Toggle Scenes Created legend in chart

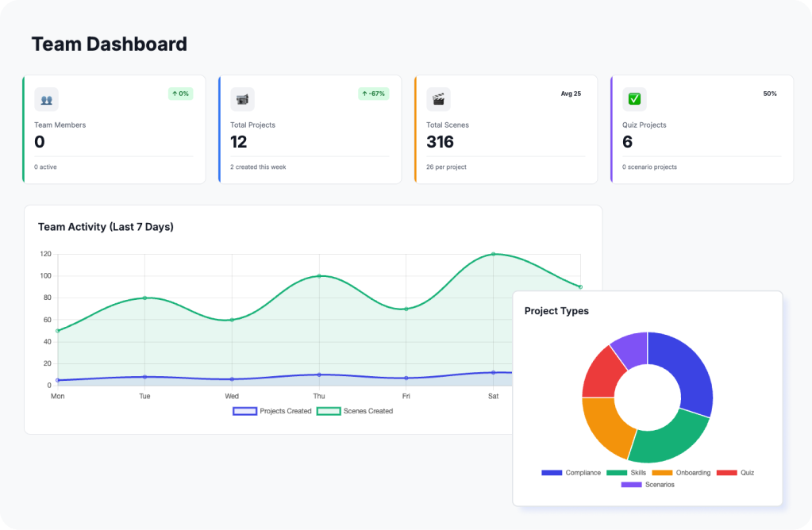click(355, 411)
